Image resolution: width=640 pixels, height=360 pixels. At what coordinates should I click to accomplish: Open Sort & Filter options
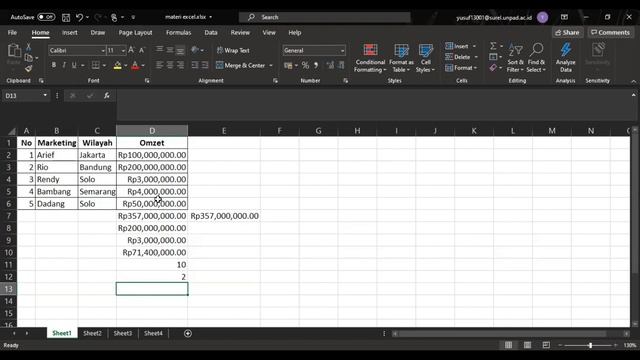[515, 58]
